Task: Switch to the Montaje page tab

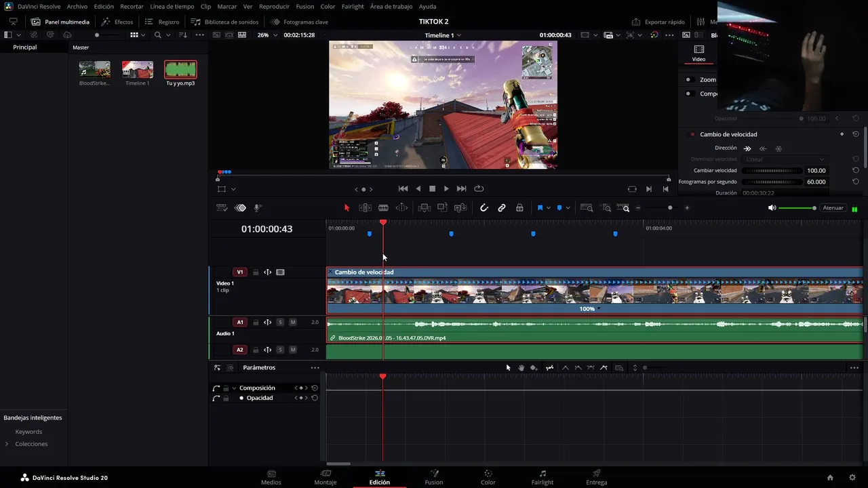Action: click(325, 477)
